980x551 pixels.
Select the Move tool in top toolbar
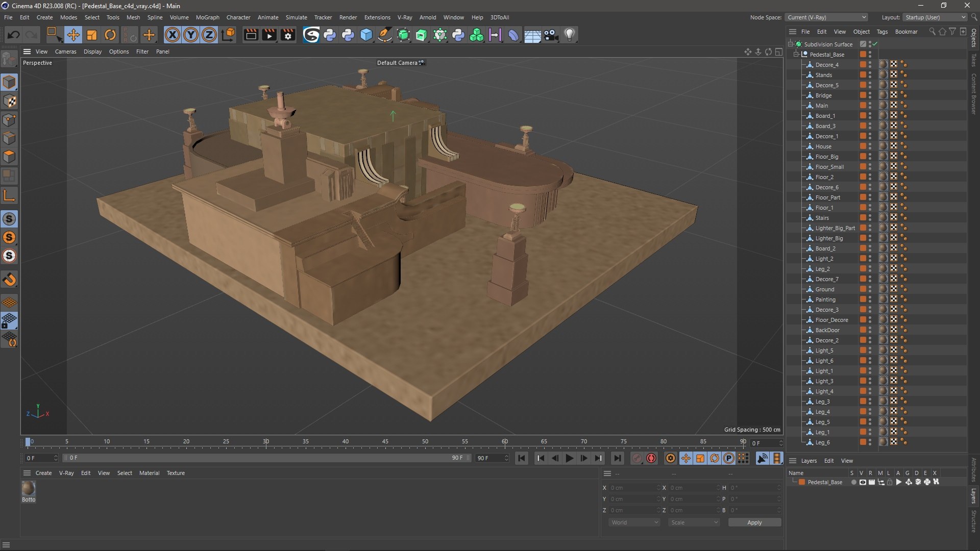pos(73,35)
